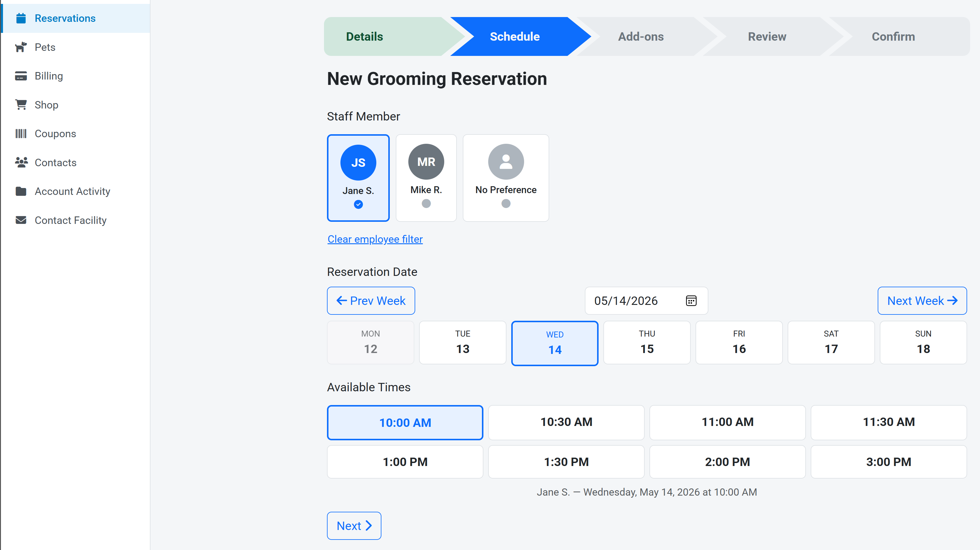Click the Billing credit card icon
Image resolution: width=980 pixels, height=550 pixels.
21,76
